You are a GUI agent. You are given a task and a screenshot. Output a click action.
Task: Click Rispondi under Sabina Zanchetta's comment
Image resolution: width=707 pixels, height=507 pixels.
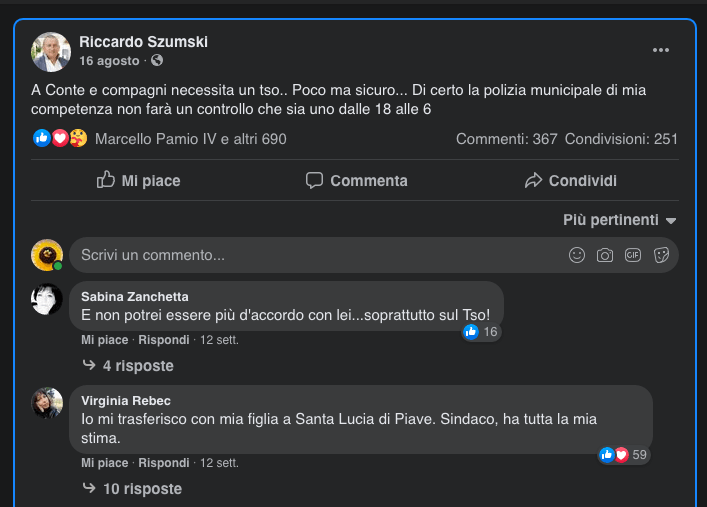coord(163,340)
